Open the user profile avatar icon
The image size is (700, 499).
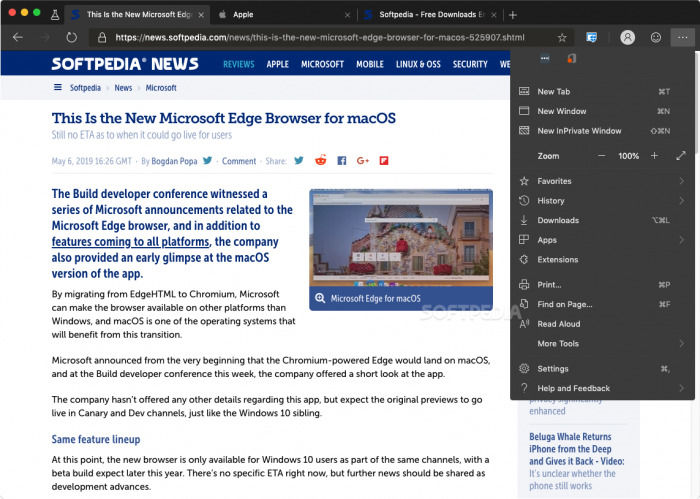pyautogui.click(x=627, y=37)
